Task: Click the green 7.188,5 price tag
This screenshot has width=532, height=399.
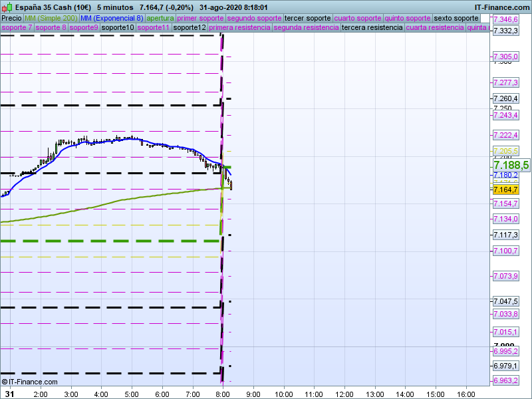Action: click(x=511, y=165)
